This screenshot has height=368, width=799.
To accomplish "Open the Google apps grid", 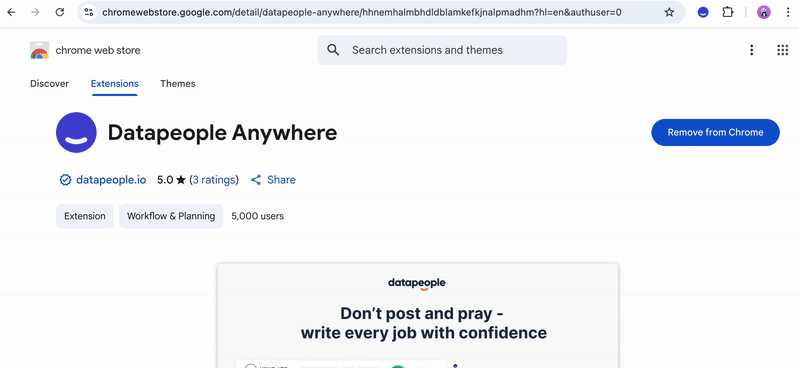I will [782, 50].
